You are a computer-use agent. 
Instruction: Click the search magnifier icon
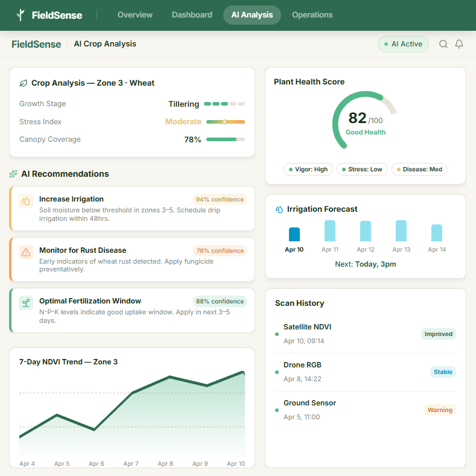coord(443,44)
